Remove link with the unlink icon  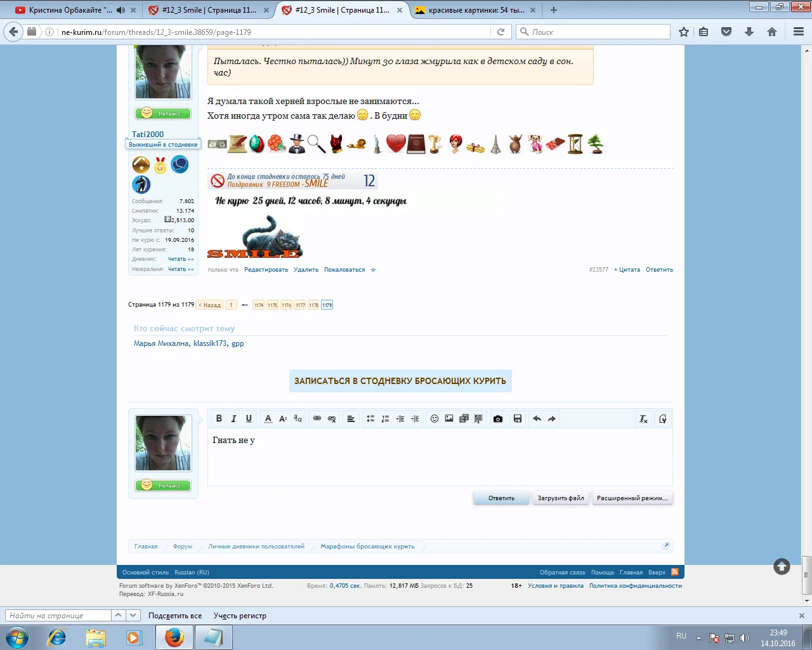[332, 419]
